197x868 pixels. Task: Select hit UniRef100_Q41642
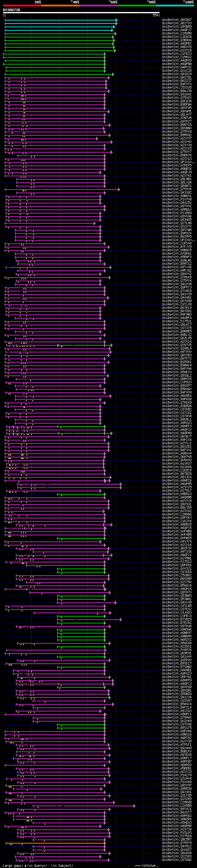pos(177,94)
